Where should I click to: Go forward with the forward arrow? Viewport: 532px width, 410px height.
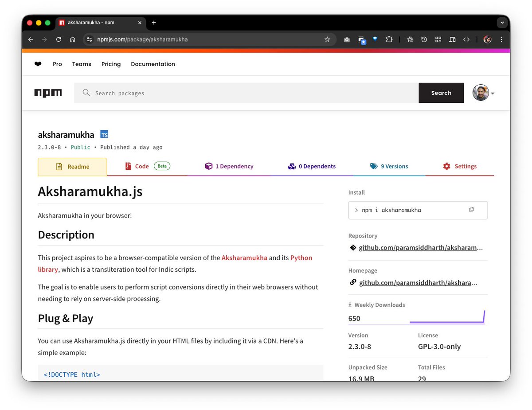pyautogui.click(x=44, y=39)
